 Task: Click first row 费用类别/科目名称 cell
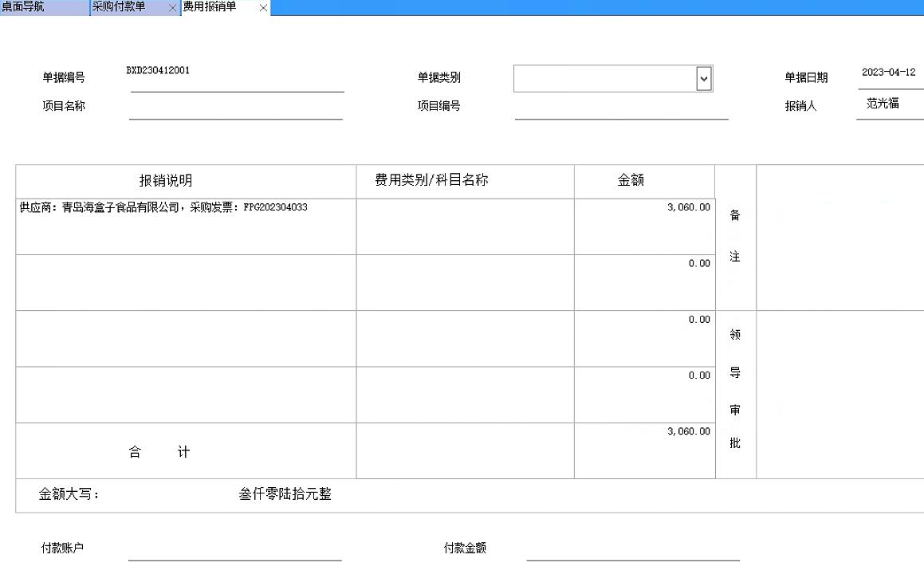tap(465, 226)
